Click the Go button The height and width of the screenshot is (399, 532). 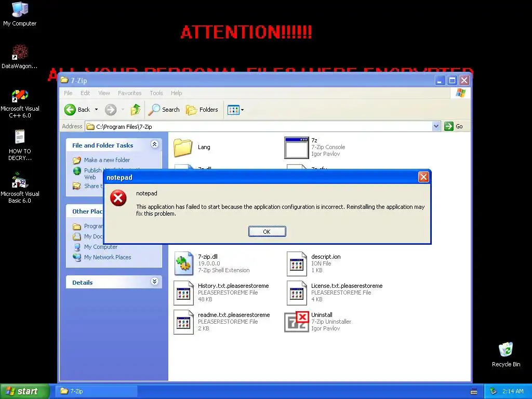coord(454,126)
